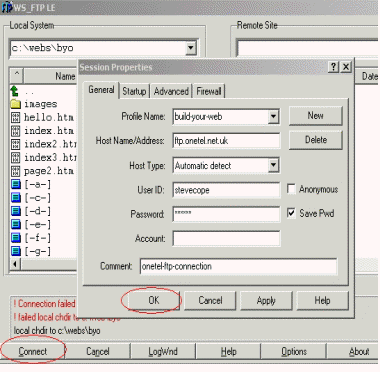Viewport: 380px width, 372px height.
Task: Click the page2.htm file icon
Action: pyautogui.click(x=15, y=171)
